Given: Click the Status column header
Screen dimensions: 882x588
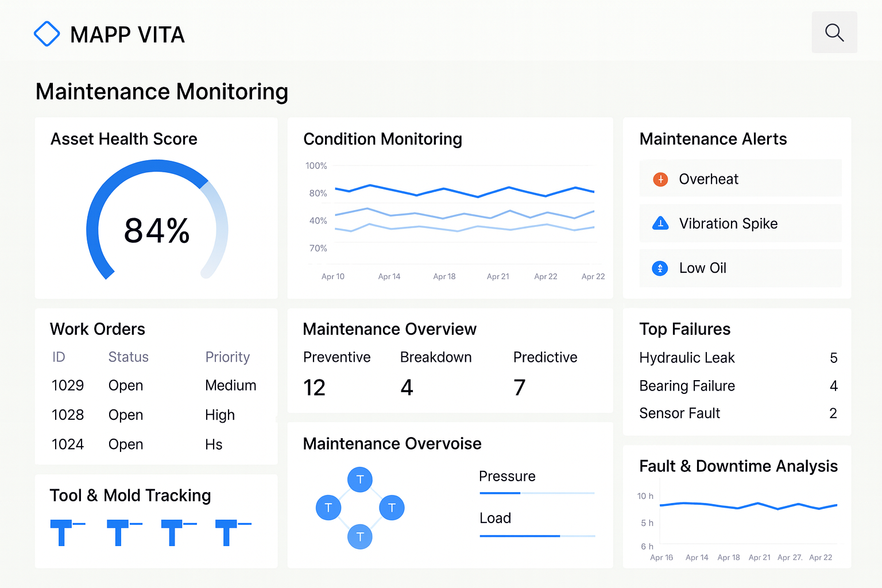Looking at the screenshot, I should pos(128,357).
